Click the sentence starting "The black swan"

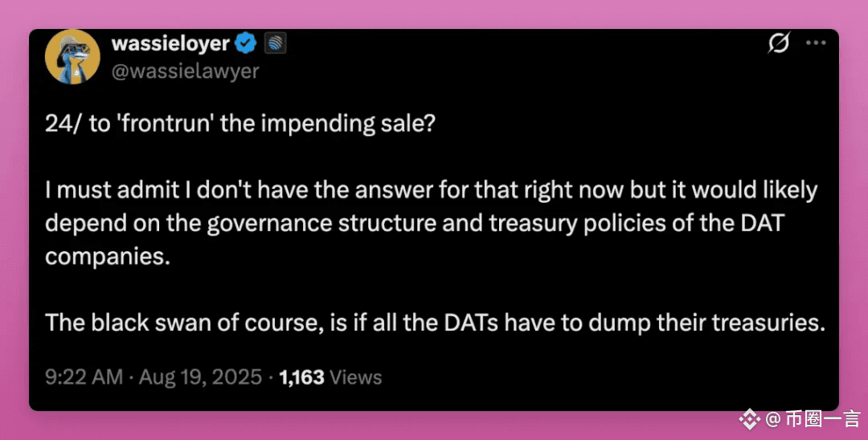(x=435, y=323)
